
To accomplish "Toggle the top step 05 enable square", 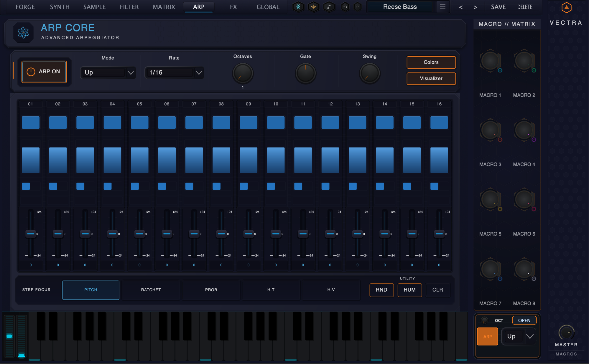I will point(139,123).
